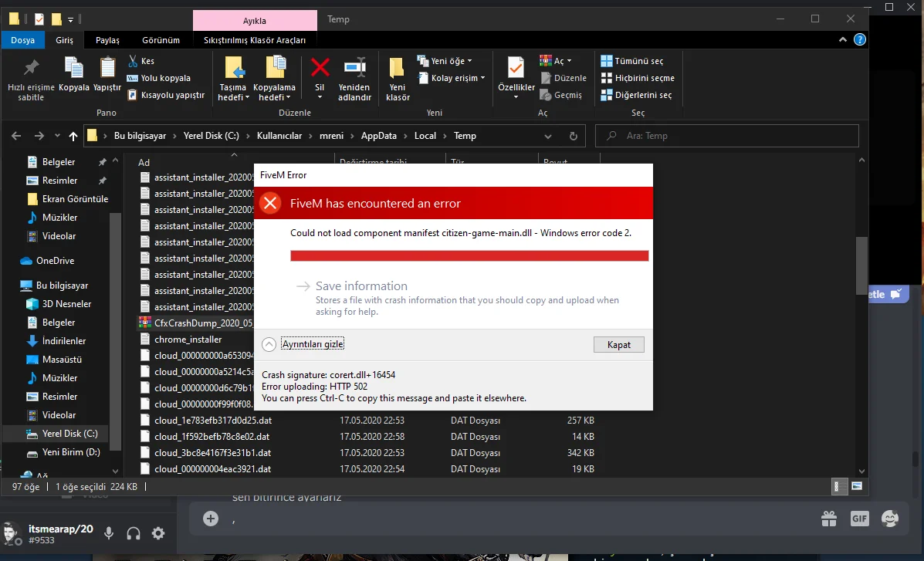The image size is (924, 561).
Task: Click the Yeni klasör icon
Action: tap(398, 67)
